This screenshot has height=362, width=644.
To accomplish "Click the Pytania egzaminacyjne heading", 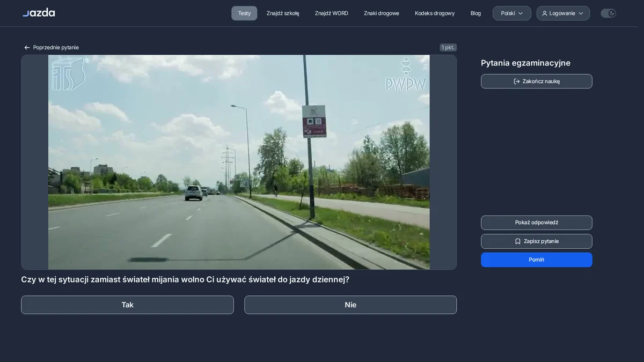I will 525,63.
